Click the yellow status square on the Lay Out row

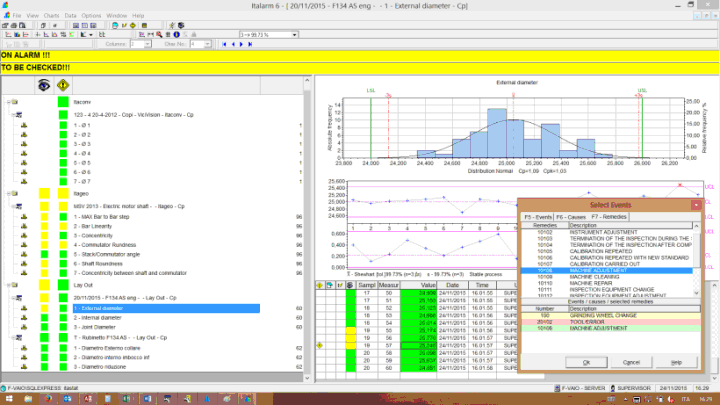pos(44,285)
